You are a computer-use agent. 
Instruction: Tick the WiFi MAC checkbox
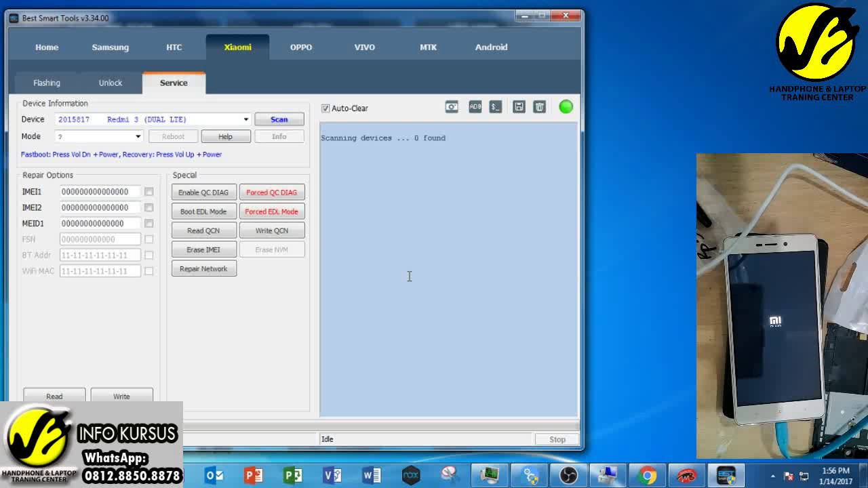[x=149, y=270]
